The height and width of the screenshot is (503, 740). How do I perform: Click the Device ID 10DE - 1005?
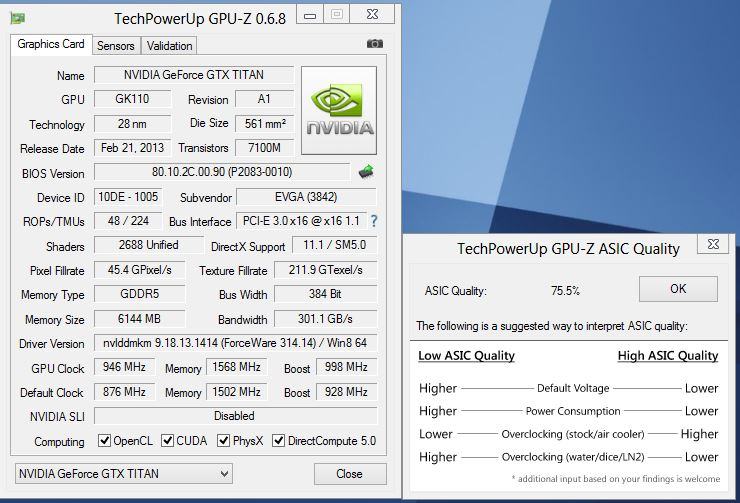pyautogui.click(x=128, y=197)
